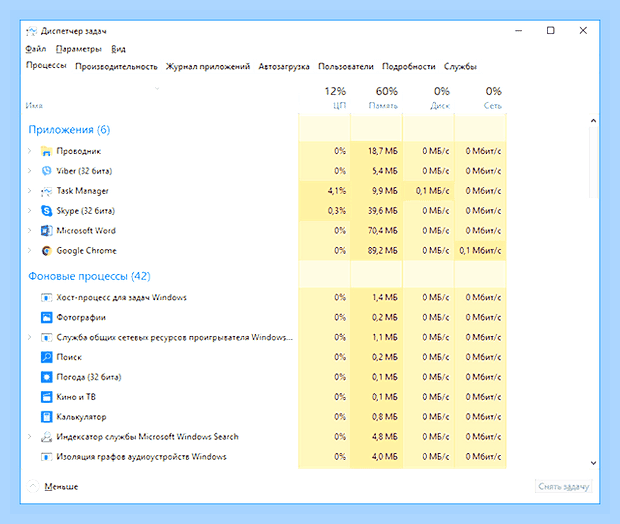The image size is (620, 524).
Task: Sort by the ЦП column header
Action: pos(324,98)
